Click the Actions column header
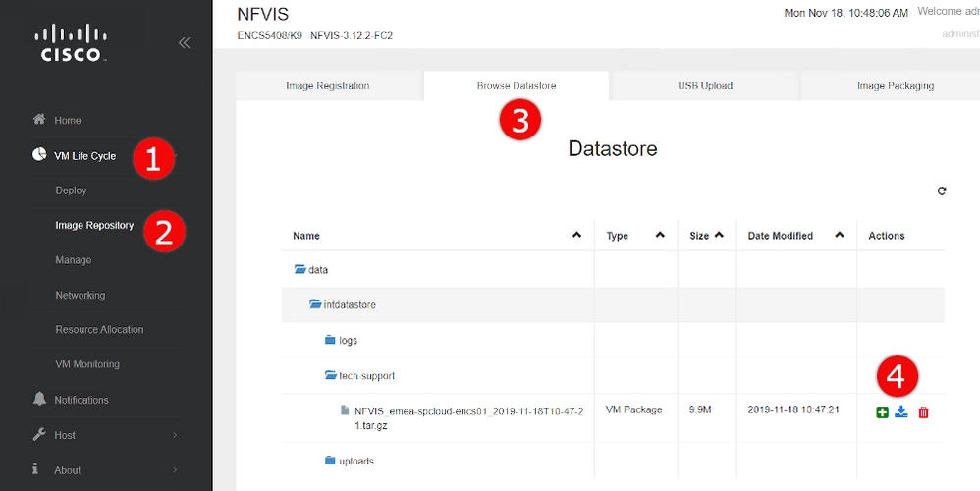 coord(887,236)
